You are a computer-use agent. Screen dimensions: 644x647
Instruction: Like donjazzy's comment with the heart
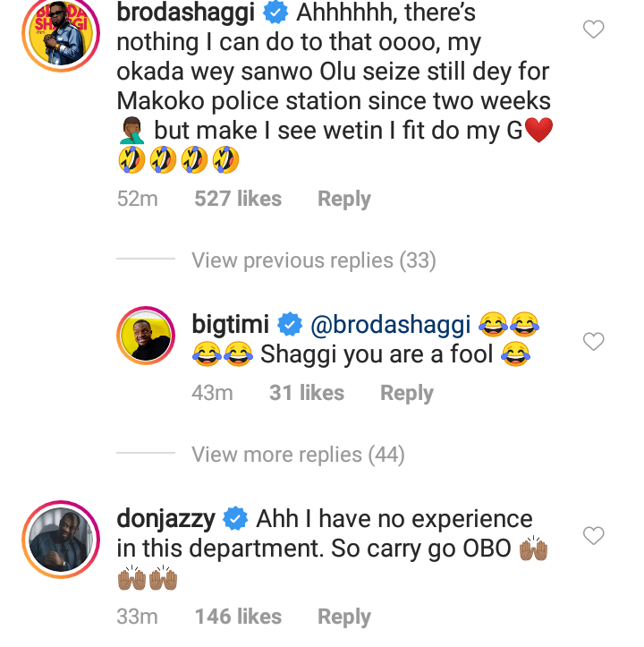tap(594, 535)
